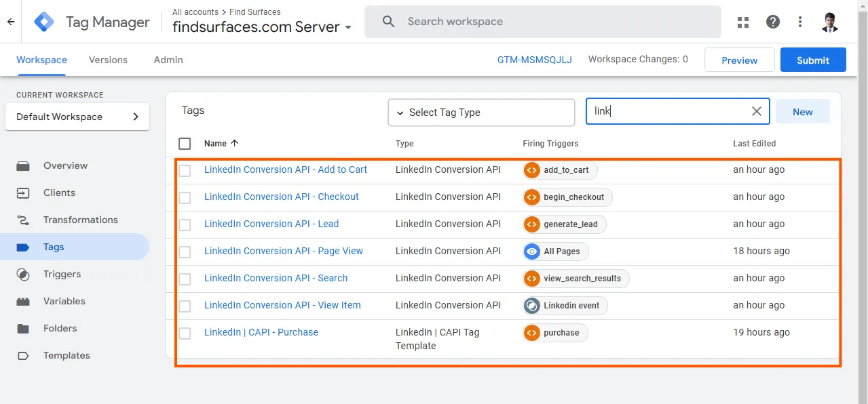
Task: Open Clients in the sidebar
Action: click(59, 193)
